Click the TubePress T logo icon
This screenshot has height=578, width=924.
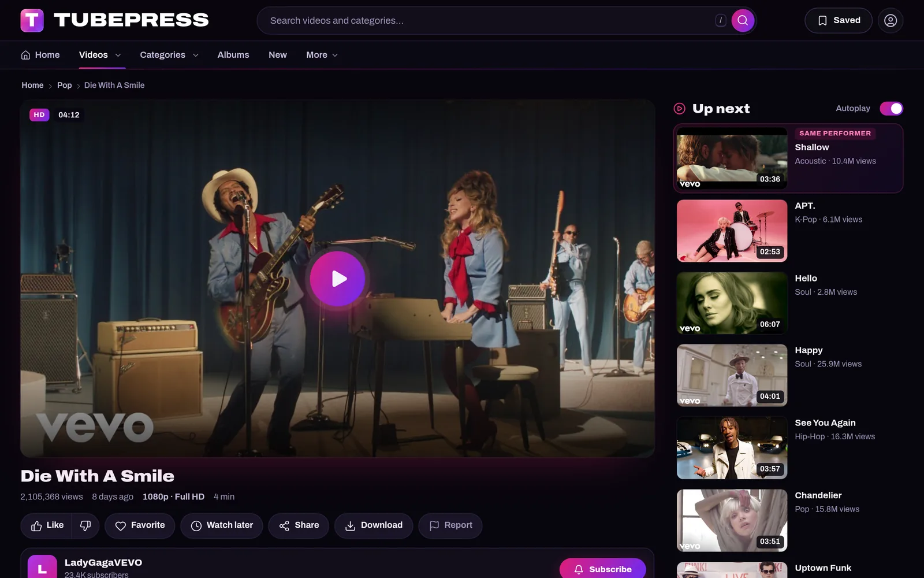32,20
